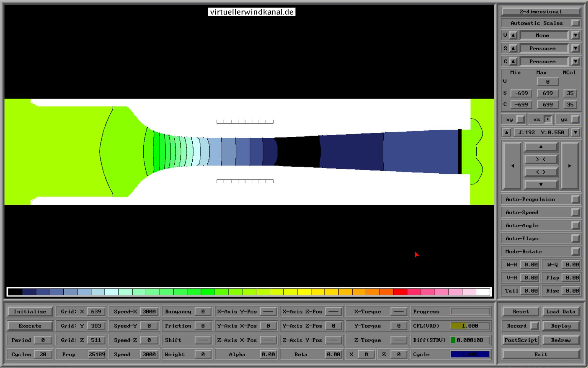Click the Friction value field
Screen dimensions: 588x368
[203, 326]
